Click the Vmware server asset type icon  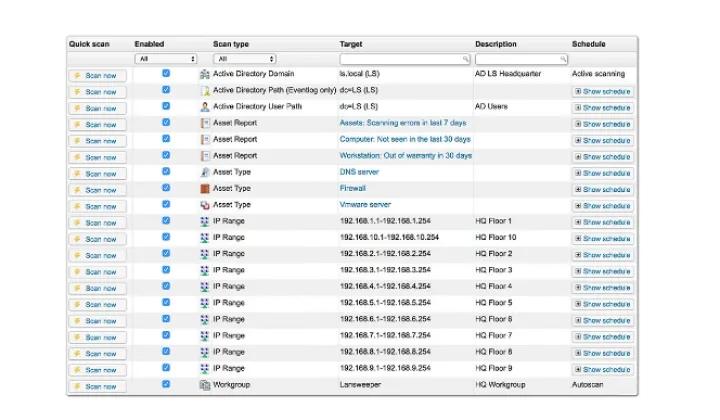205,204
